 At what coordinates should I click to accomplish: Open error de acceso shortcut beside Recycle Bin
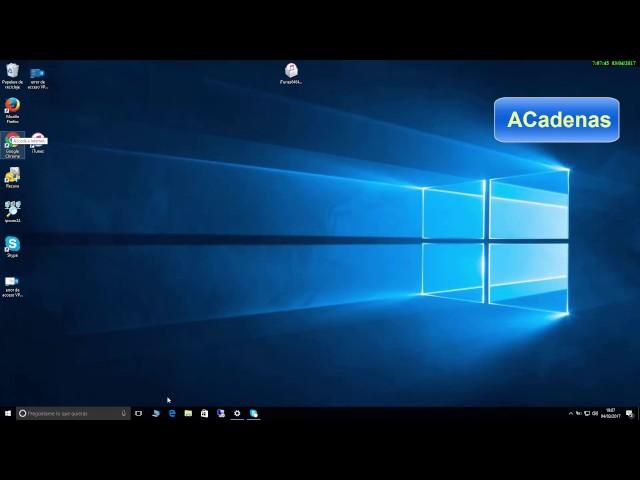point(37,78)
